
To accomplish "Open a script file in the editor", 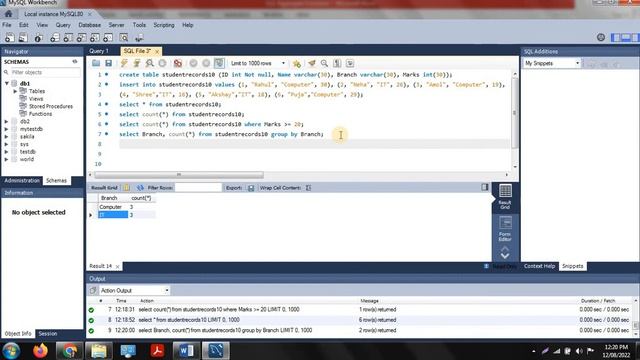I will [96, 63].
